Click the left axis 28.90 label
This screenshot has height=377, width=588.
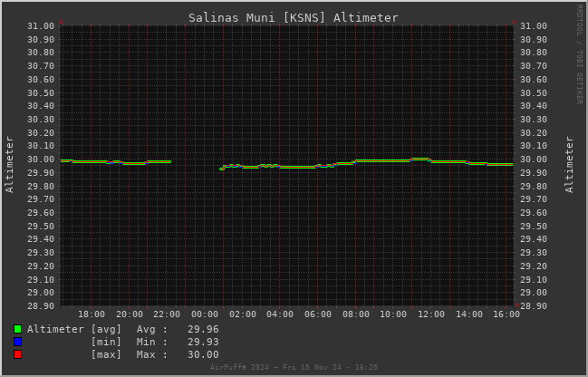[41, 306]
